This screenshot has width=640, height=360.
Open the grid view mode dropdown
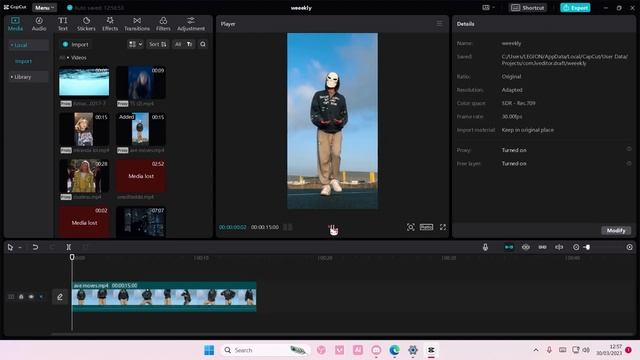click(135, 44)
